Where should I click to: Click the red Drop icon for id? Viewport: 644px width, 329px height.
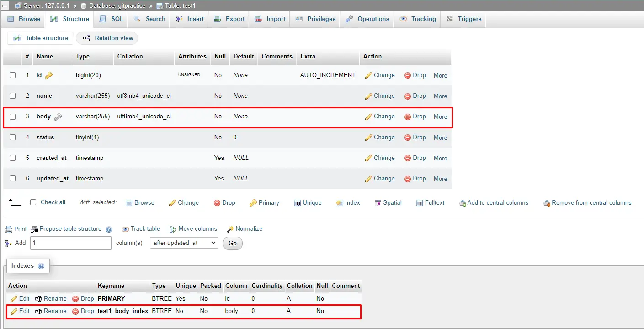pos(408,75)
